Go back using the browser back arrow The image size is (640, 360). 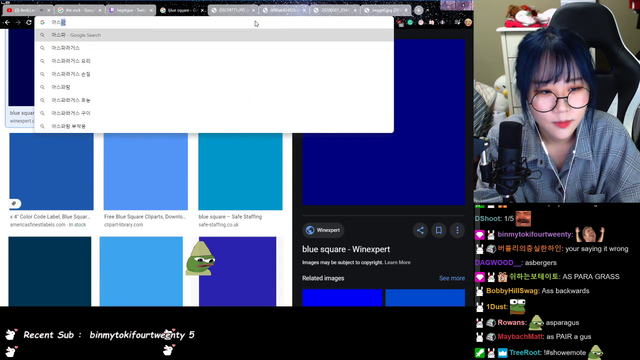coord(7,22)
